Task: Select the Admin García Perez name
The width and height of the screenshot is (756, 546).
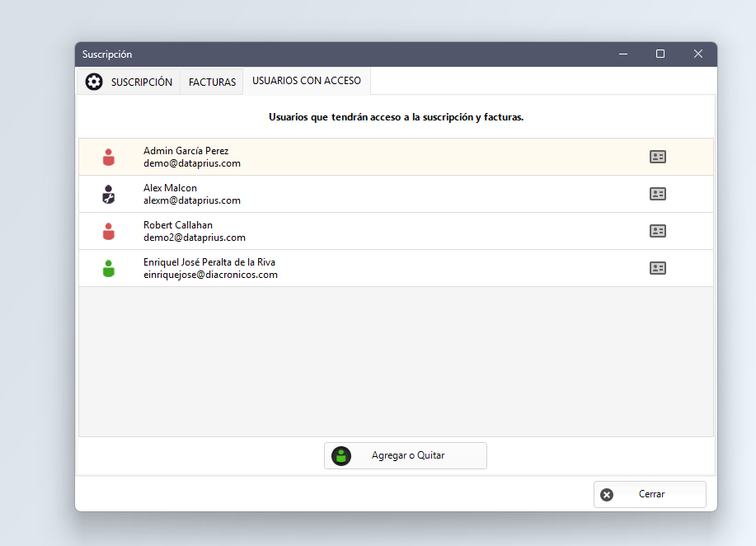Action: click(x=186, y=151)
